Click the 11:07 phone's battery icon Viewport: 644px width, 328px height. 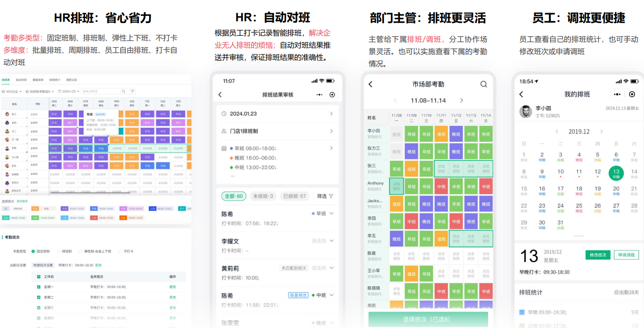(331, 81)
